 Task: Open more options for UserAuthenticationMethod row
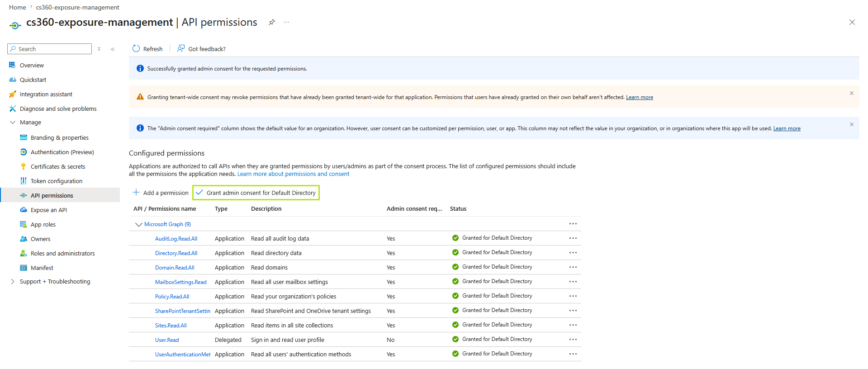573,354
